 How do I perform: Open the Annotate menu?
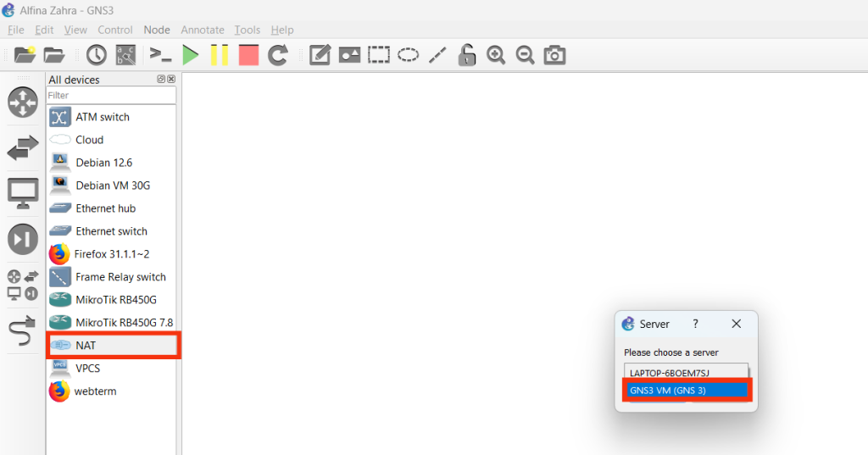click(x=203, y=30)
